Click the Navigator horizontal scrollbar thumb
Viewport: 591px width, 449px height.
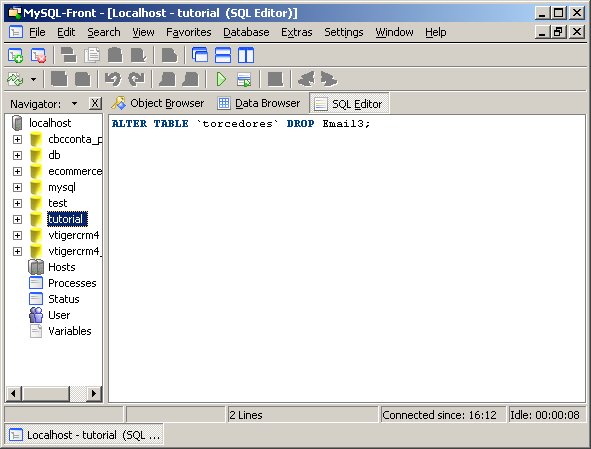click(x=46, y=394)
